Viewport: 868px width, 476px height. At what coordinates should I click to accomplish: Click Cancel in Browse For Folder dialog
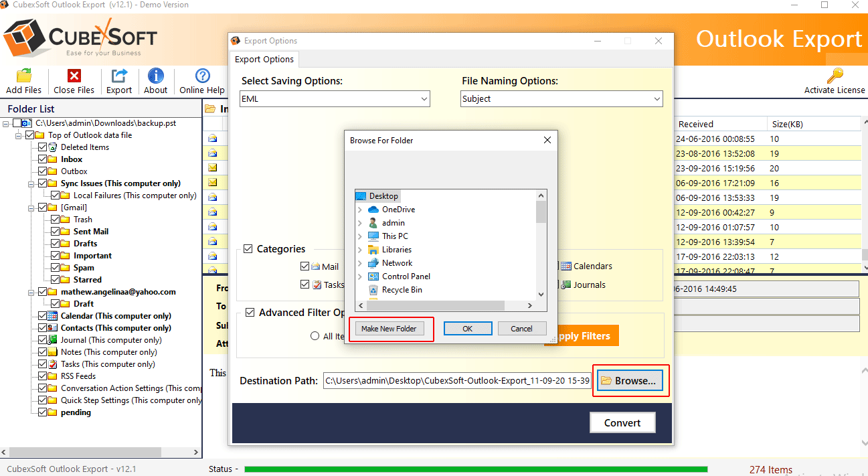click(x=521, y=329)
